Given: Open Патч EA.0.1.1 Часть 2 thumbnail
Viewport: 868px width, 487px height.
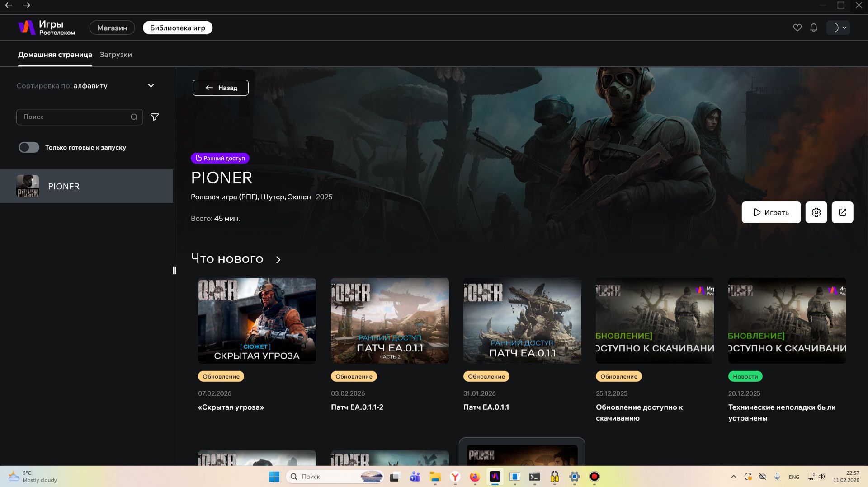Looking at the screenshot, I should [x=390, y=321].
